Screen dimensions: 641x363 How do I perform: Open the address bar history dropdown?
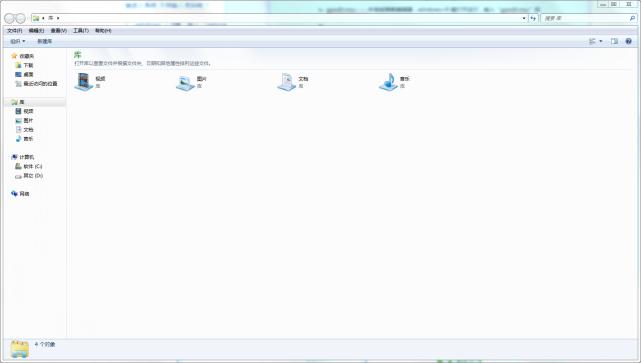[x=524, y=18]
